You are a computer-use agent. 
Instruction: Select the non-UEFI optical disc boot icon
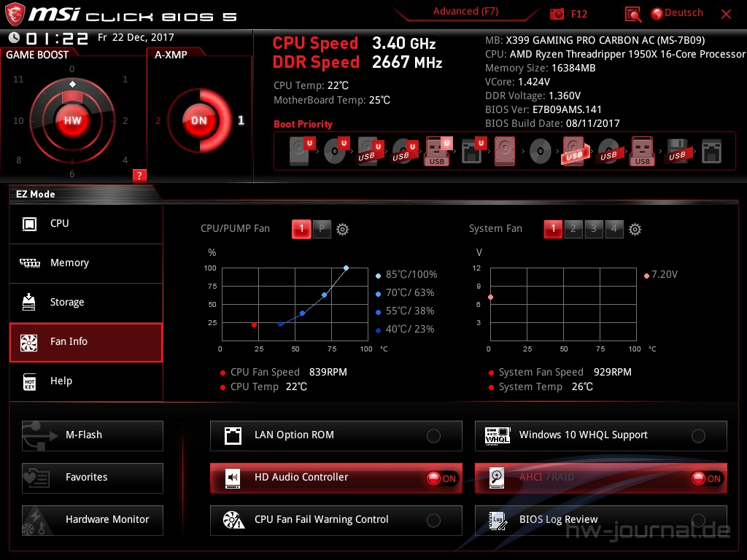[541, 152]
